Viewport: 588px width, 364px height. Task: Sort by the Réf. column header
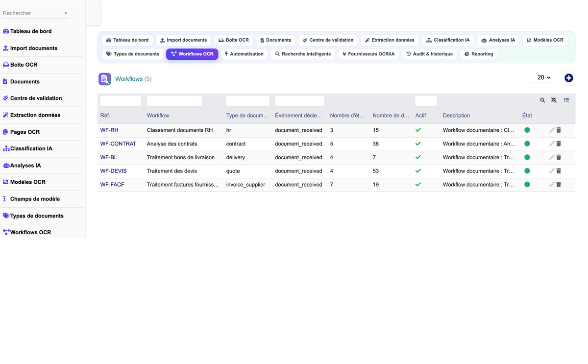(105, 116)
